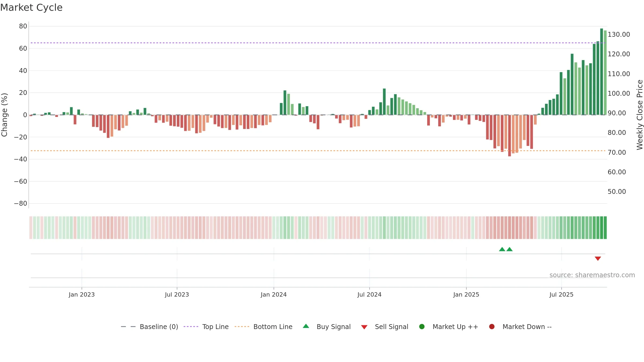Viewport: 644px width, 362px height.
Task: Click the Jan 2023 axis label
Action: pyautogui.click(x=82, y=294)
